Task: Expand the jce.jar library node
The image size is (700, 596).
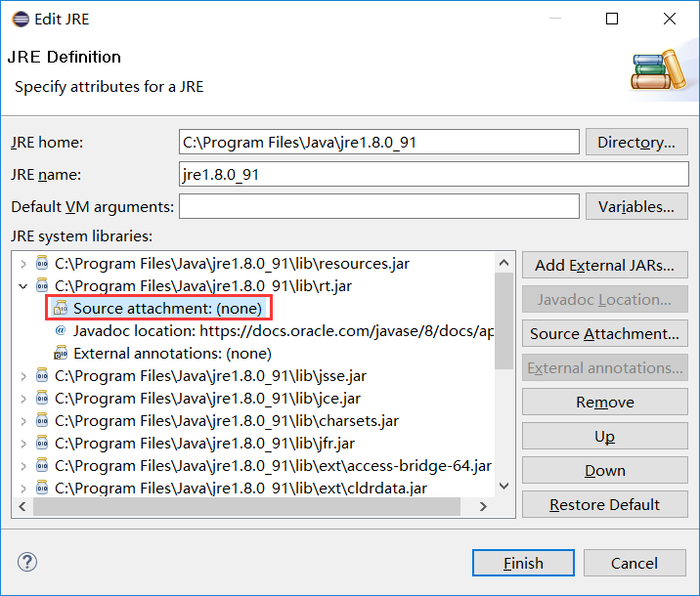Action: pyautogui.click(x=23, y=399)
